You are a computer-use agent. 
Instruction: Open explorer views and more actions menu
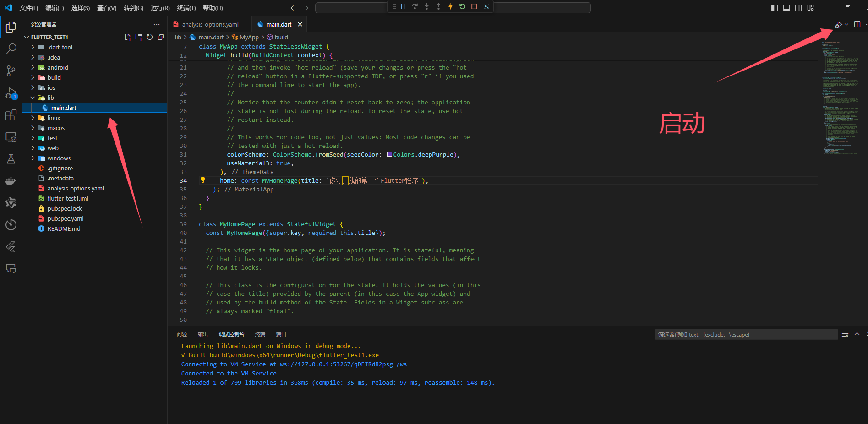(157, 24)
